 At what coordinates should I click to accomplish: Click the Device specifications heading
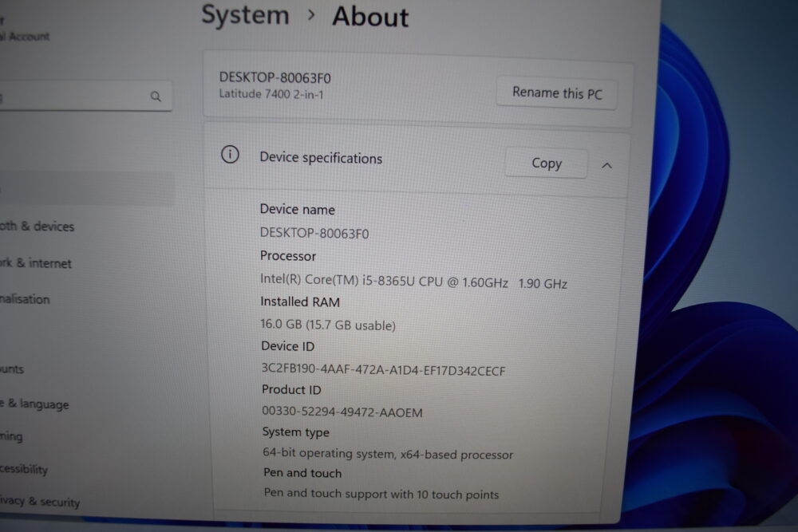(x=321, y=158)
